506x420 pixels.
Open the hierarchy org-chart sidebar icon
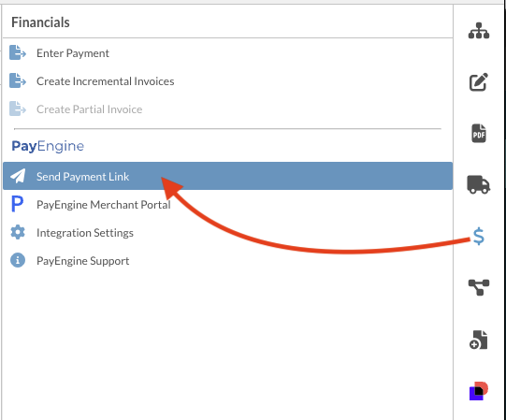[x=479, y=31]
